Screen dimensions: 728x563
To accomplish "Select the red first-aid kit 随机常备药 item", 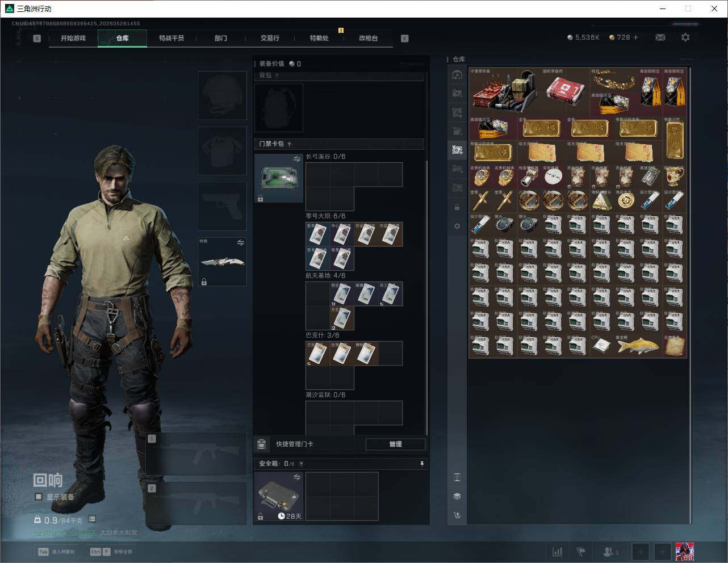I will [x=566, y=91].
